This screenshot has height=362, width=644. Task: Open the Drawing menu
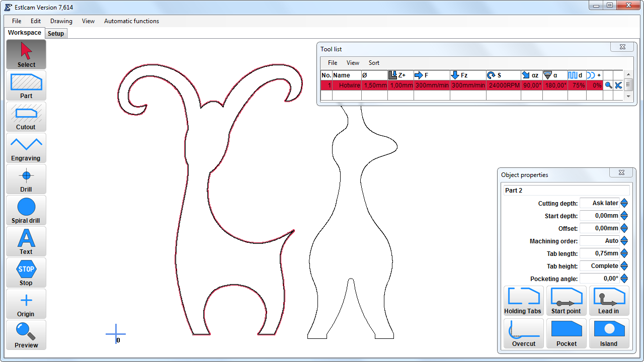(61, 21)
